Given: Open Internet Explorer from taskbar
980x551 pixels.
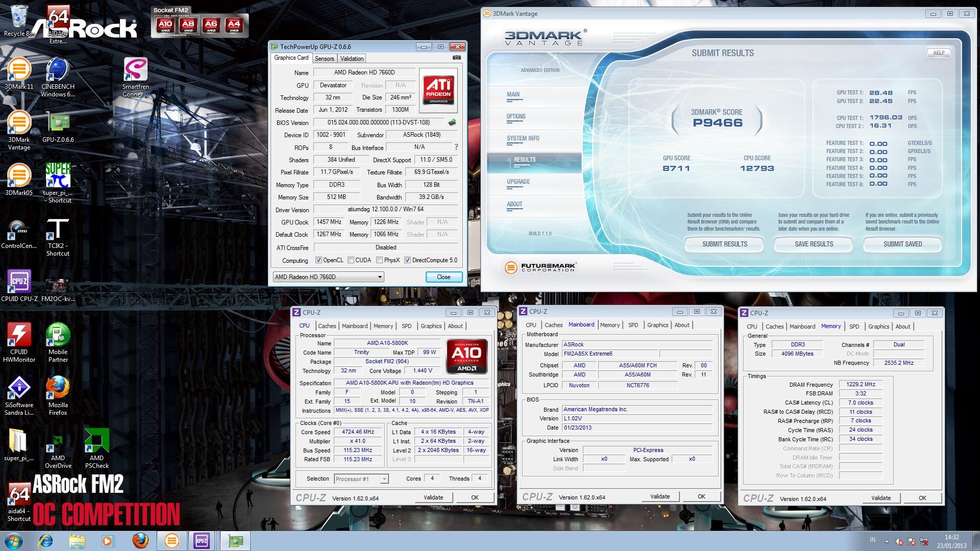Looking at the screenshot, I should 46,541.
